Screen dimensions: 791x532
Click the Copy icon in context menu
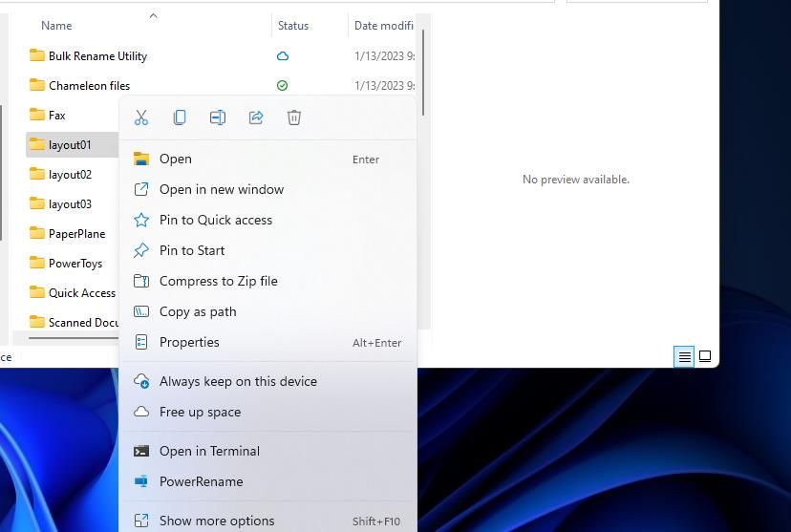click(x=180, y=117)
